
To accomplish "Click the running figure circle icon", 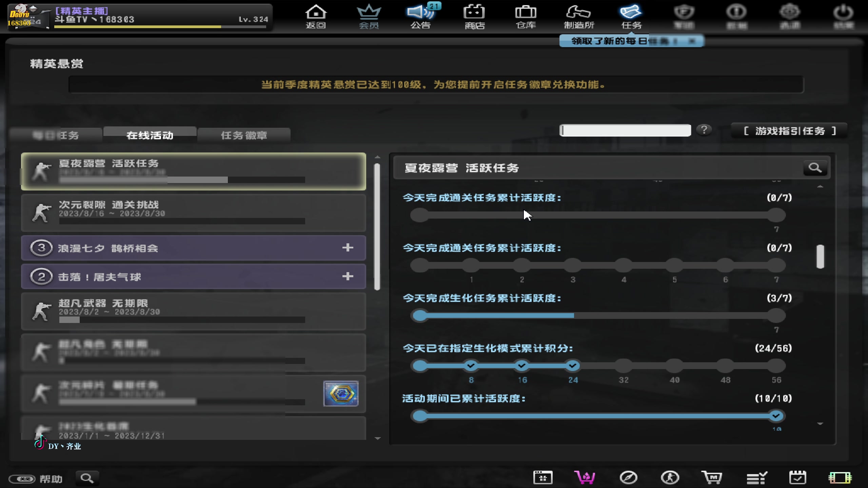I will (670, 478).
